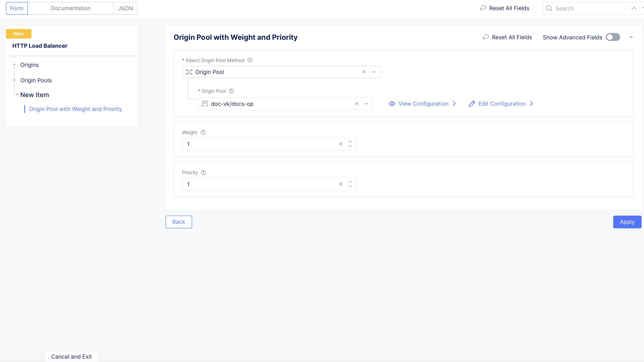Viewport: 644px width, 362px height.
Task: Open help tooltip beside Origin Pool
Action: (231, 91)
